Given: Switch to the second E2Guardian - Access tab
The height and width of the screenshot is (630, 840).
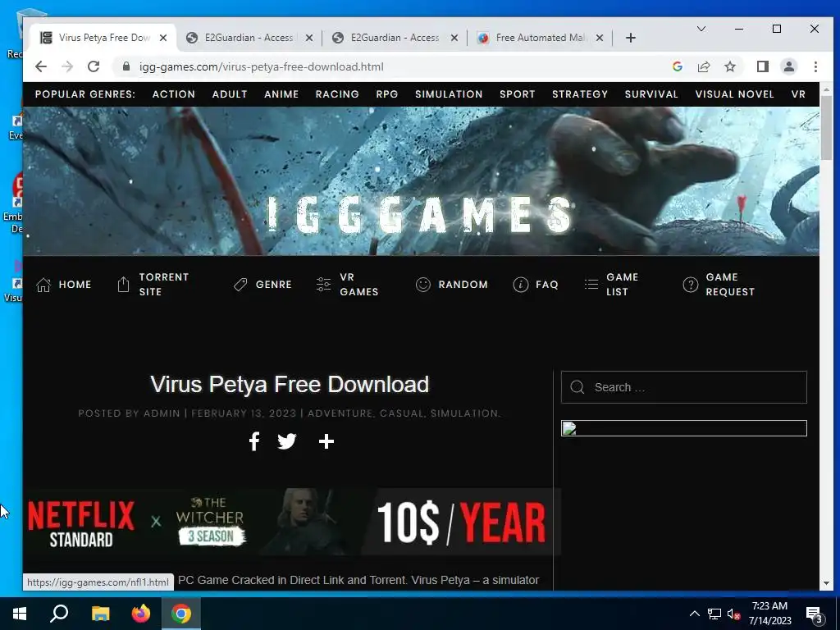Looking at the screenshot, I should 395,38.
